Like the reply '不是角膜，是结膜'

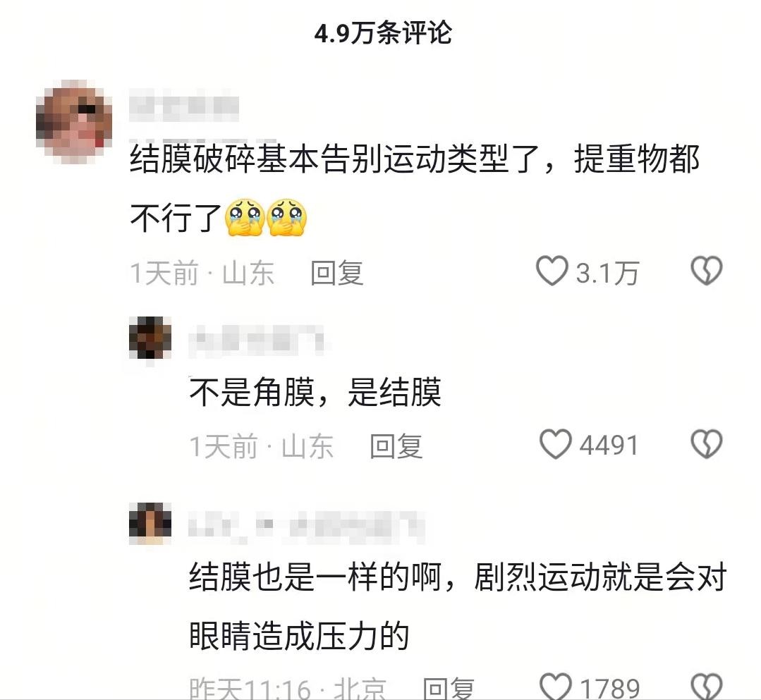coord(556,444)
